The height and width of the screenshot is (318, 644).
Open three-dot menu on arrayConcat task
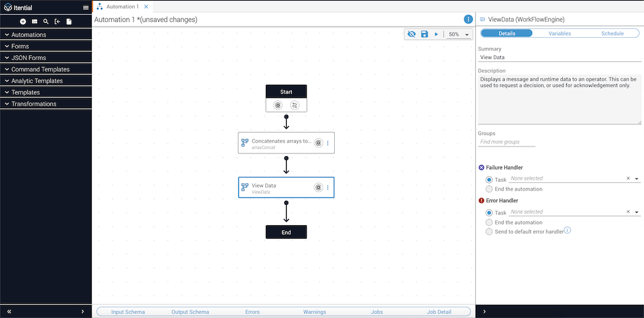(x=328, y=143)
